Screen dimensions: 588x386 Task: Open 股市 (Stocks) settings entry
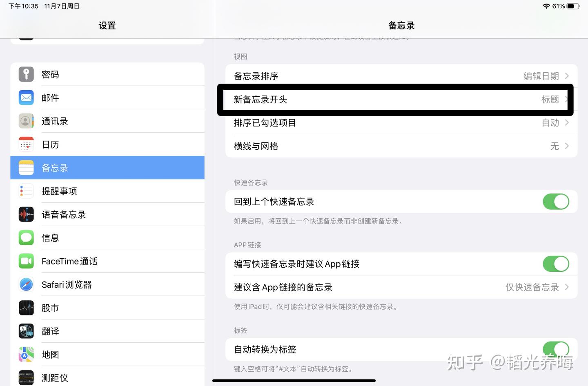coord(26,307)
